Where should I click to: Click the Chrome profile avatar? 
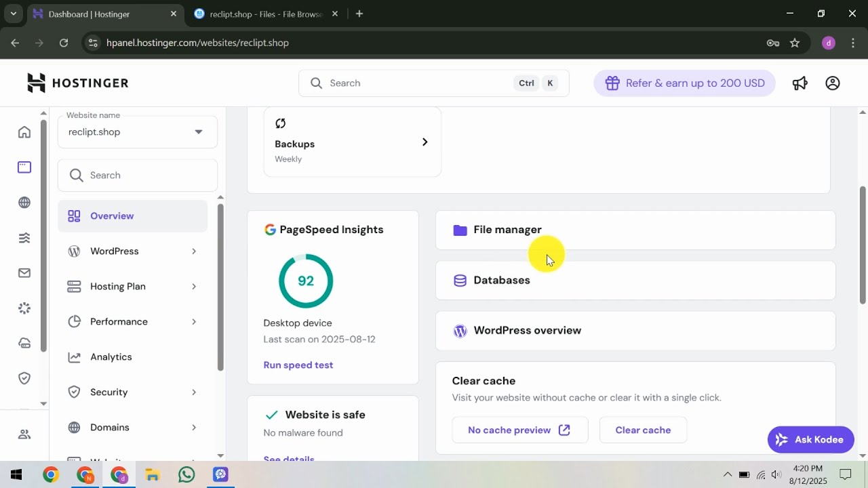[x=828, y=43]
